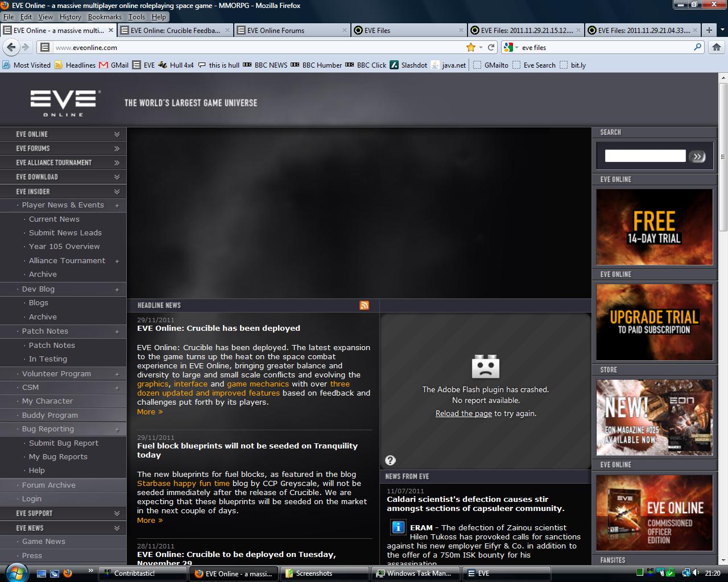Expand the EVE FORUMS sidebar section chevron
Viewport: 728px width, 582px height.
click(117, 148)
